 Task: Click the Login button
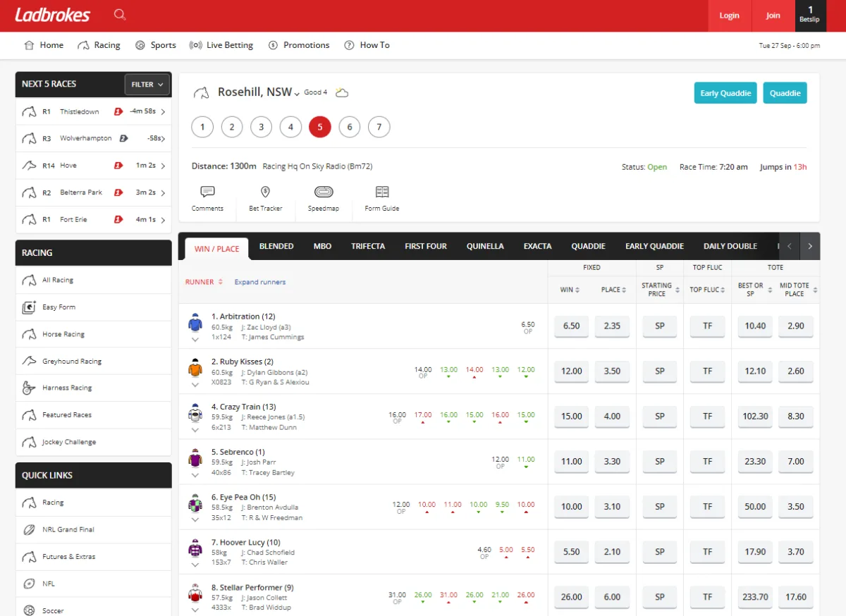pos(730,16)
